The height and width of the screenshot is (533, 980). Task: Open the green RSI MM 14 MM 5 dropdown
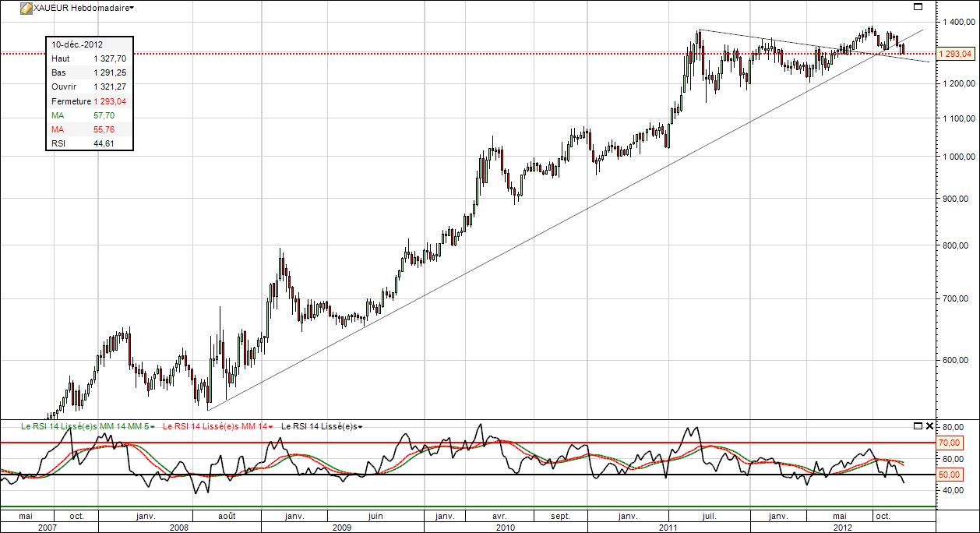(x=152, y=427)
